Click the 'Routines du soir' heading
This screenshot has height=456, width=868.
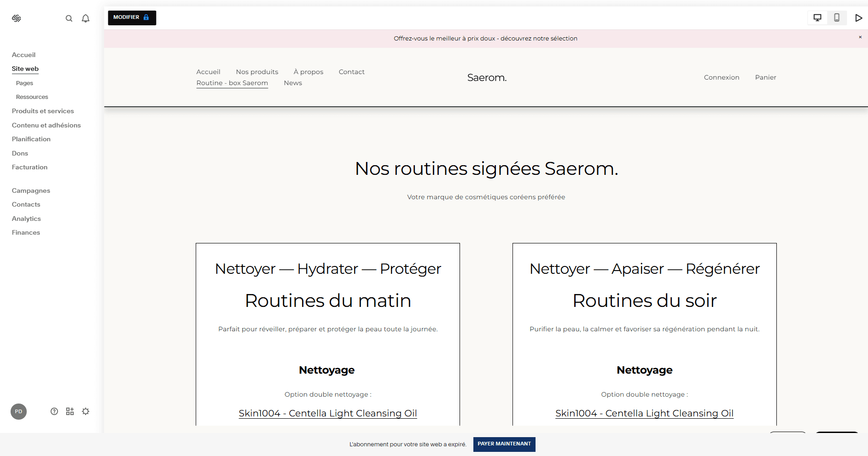pyautogui.click(x=644, y=300)
